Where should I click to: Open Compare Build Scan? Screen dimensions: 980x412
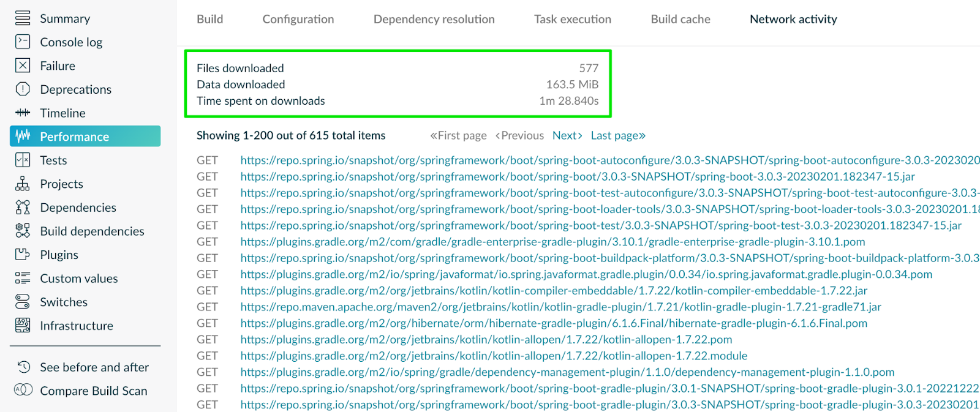coord(93,391)
